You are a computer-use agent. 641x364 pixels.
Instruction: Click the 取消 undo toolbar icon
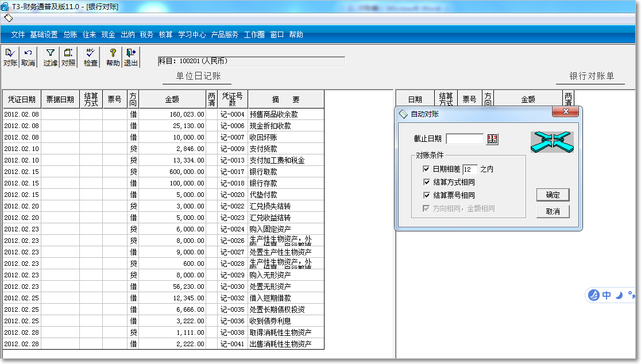28,57
